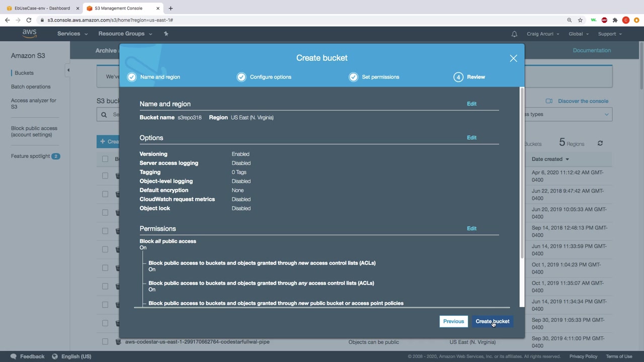Image resolution: width=644 pixels, height=362 pixels.
Task: Click the dialog's vertical scrollbar
Action: click(522, 173)
